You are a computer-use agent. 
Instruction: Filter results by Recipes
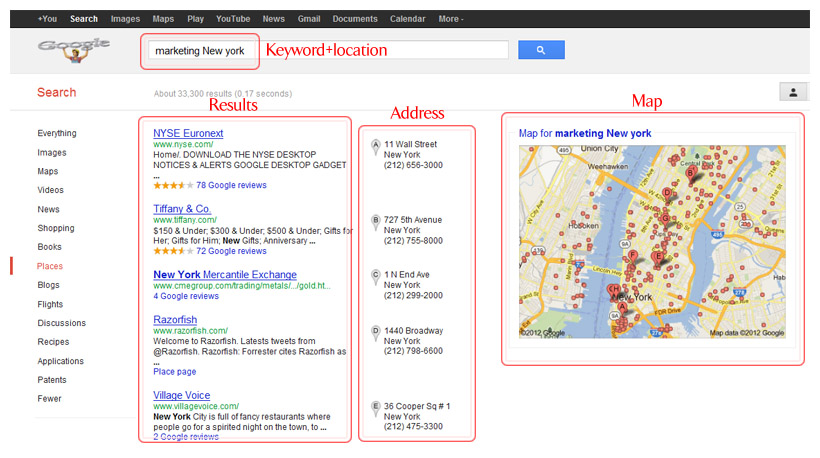click(x=53, y=342)
